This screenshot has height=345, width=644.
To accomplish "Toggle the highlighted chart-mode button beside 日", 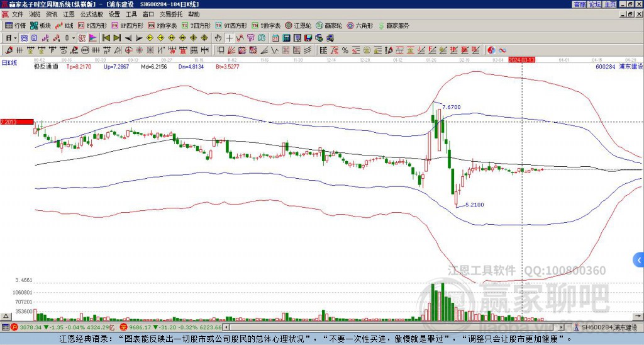I will pyautogui.click(x=25, y=38).
